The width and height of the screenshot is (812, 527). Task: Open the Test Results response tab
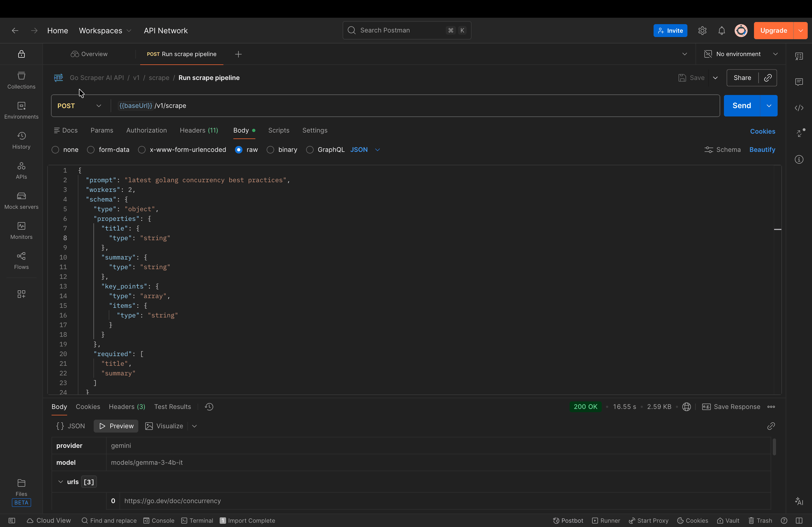tap(172, 407)
